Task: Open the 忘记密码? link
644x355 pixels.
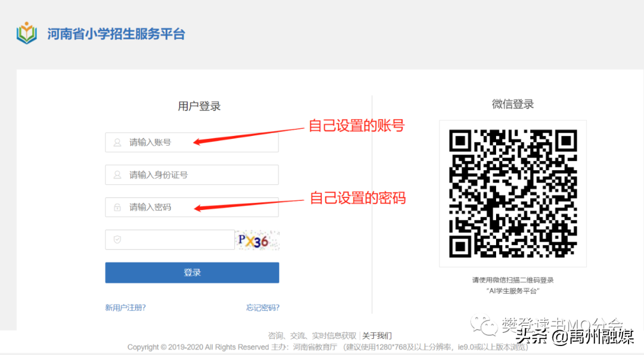Action: 262,308
